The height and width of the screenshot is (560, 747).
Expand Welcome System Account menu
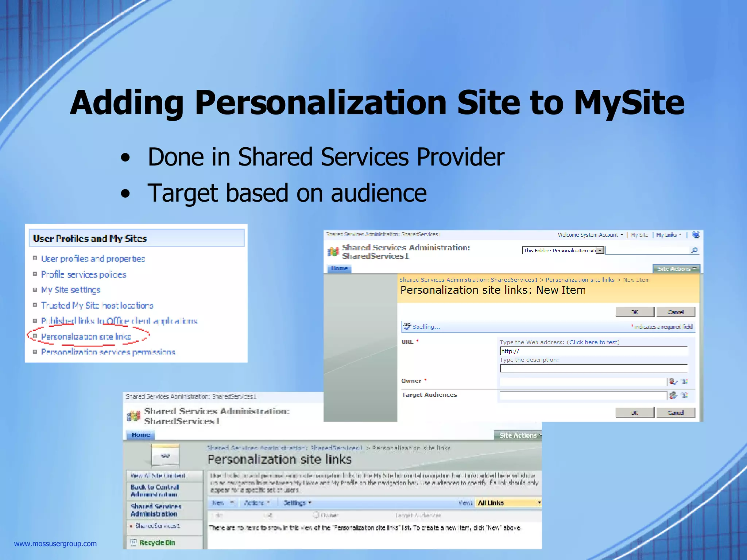[x=590, y=235]
